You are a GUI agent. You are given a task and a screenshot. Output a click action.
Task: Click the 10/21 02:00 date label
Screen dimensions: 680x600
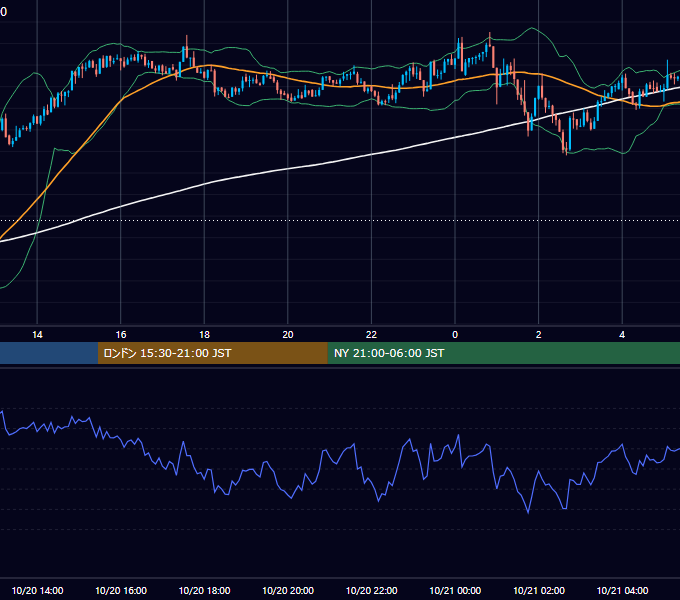[539, 590]
